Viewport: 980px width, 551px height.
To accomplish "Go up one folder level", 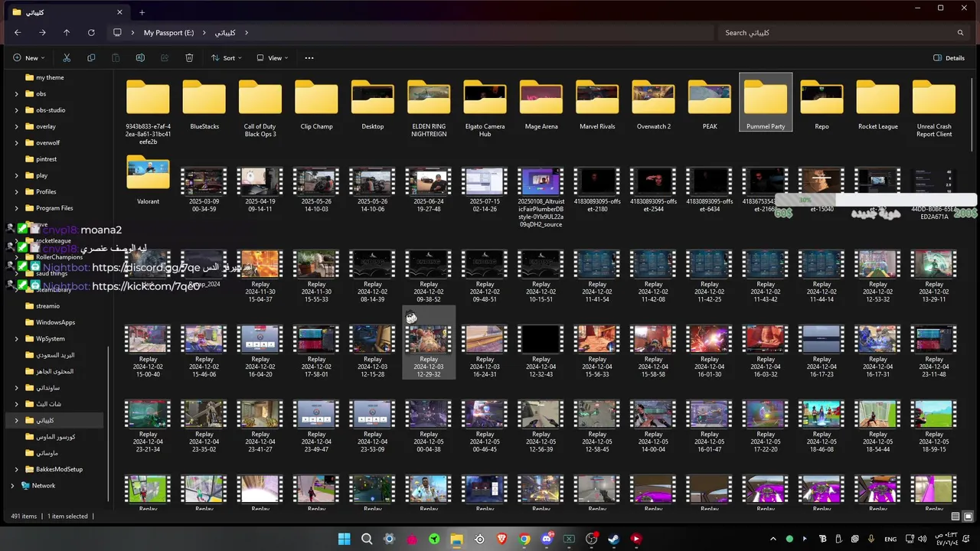I will pyautogui.click(x=67, y=33).
